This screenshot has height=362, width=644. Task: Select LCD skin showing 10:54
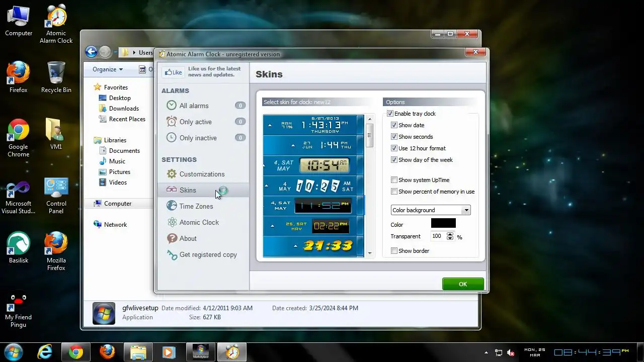313,165
